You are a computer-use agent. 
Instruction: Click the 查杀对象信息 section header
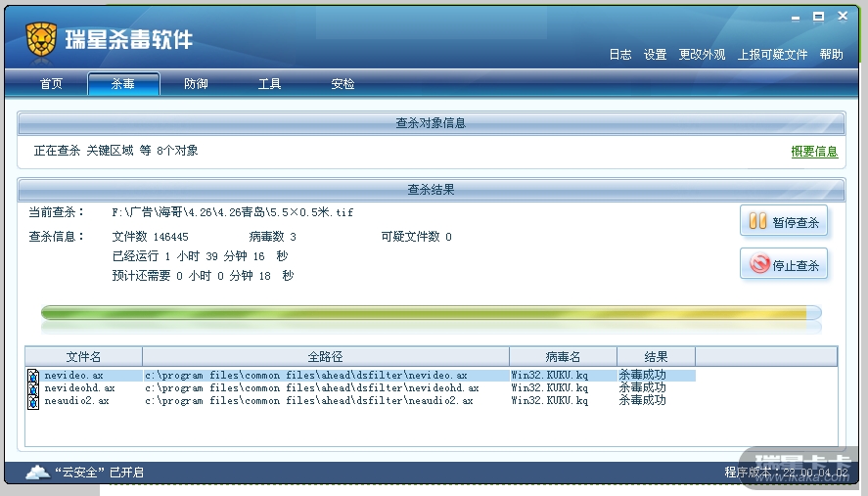pos(432,123)
